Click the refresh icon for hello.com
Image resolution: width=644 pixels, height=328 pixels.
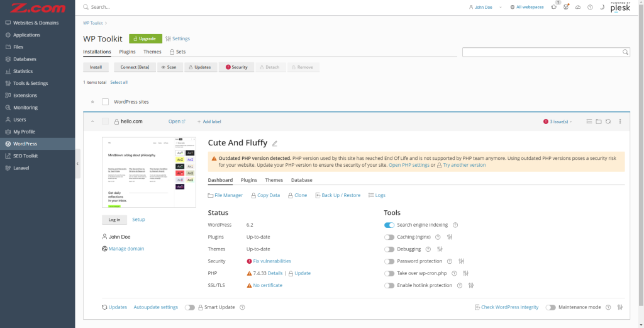608,122
